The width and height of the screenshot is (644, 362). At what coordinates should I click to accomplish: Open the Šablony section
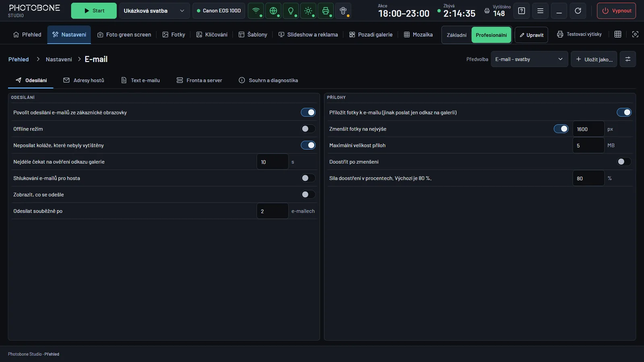253,35
